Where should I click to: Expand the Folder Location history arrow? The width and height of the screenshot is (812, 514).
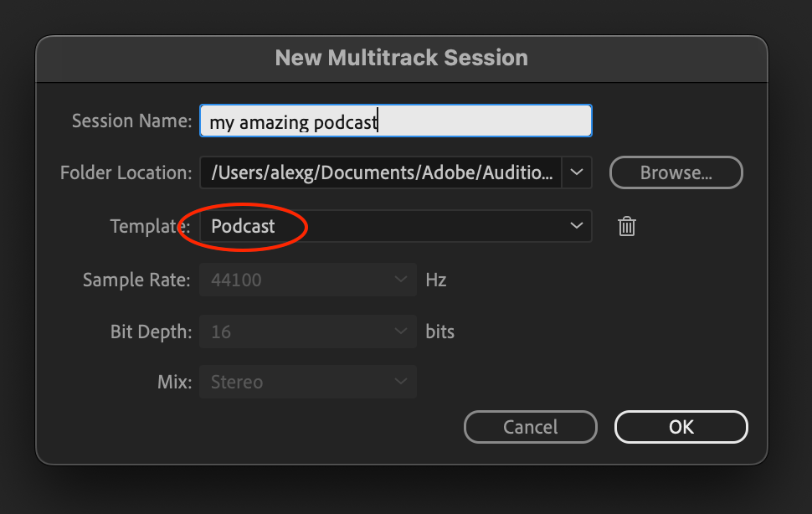tap(577, 172)
